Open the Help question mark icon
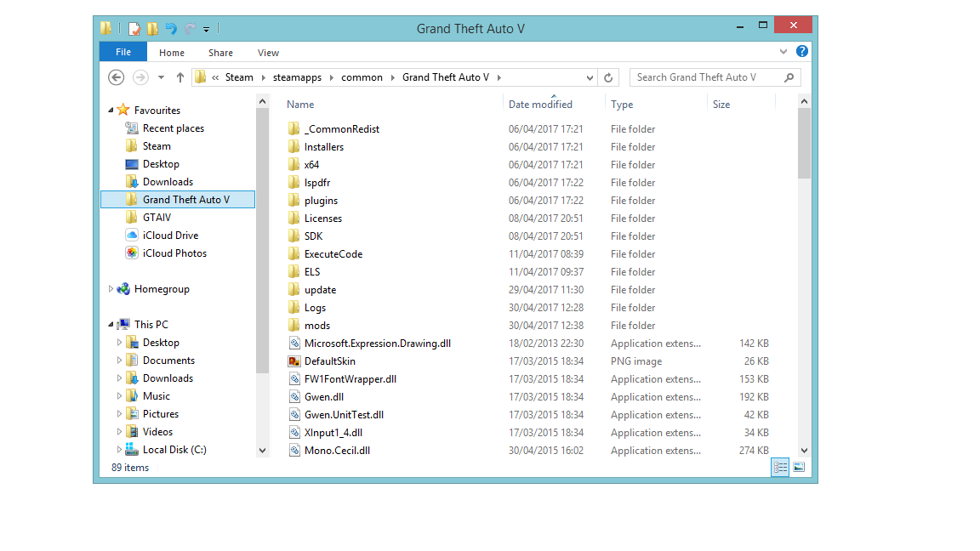The height and width of the screenshot is (551, 980). pyautogui.click(x=801, y=52)
